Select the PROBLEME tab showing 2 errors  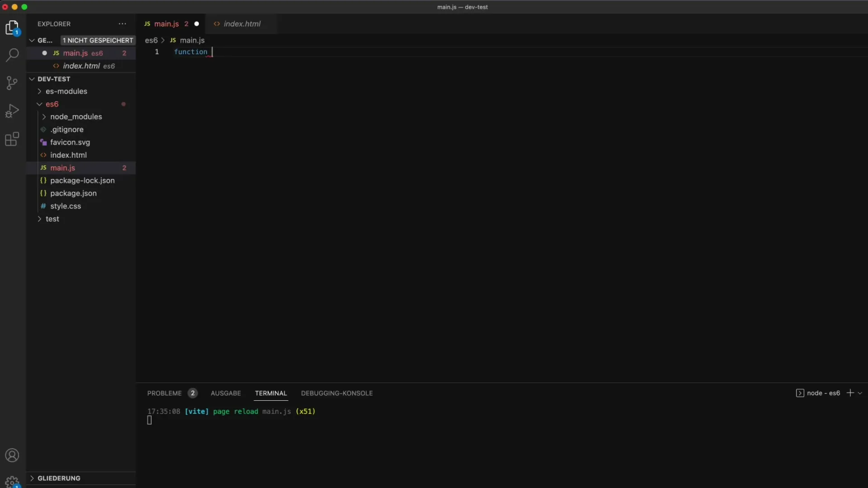click(x=172, y=393)
